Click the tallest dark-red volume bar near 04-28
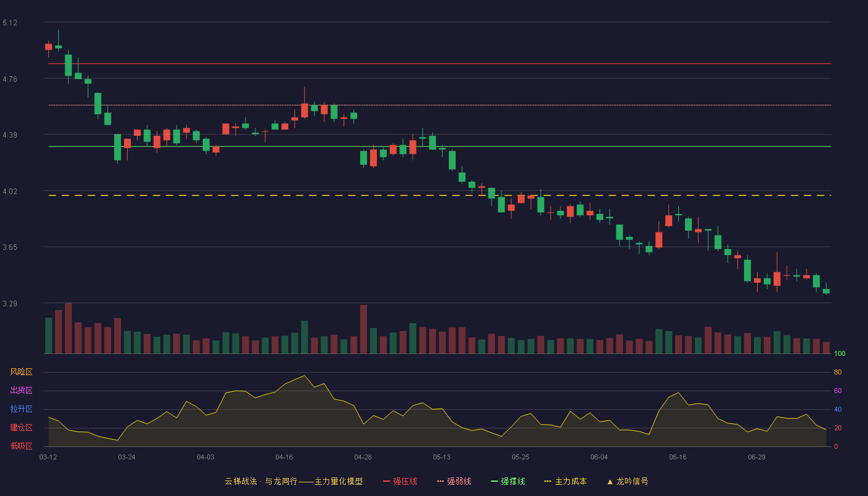868x496 pixels. (363, 329)
